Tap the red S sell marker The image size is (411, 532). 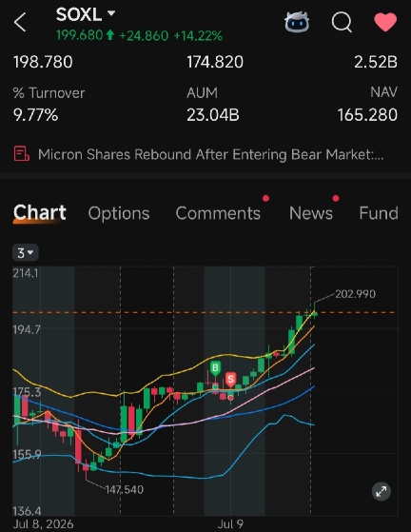[x=230, y=379]
